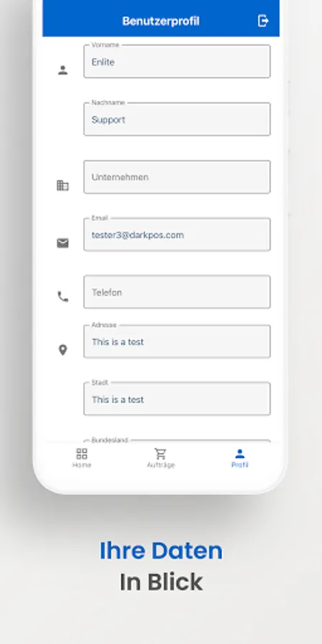Image resolution: width=322 pixels, height=644 pixels.
Task: Tap the Aufträge shopping cart icon
Action: pyautogui.click(x=160, y=454)
